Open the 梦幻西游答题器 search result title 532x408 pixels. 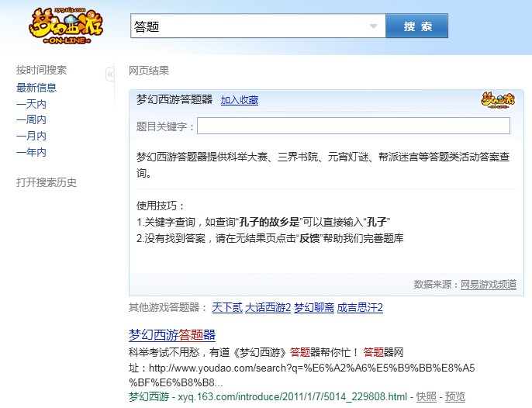coord(172,334)
